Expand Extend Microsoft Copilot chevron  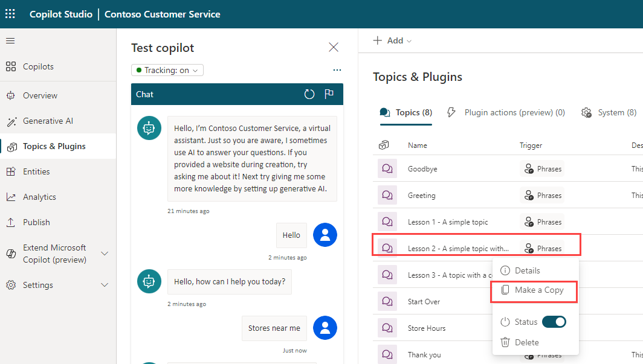[105, 254]
